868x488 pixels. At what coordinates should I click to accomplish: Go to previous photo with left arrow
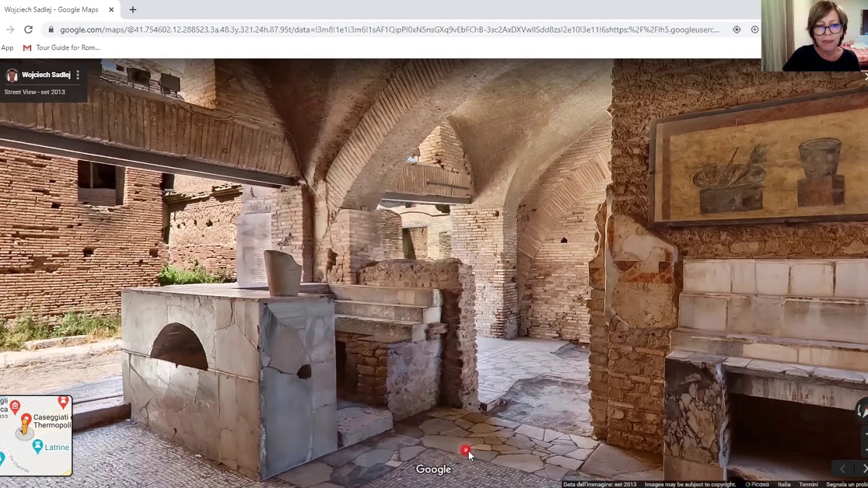tap(842, 468)
